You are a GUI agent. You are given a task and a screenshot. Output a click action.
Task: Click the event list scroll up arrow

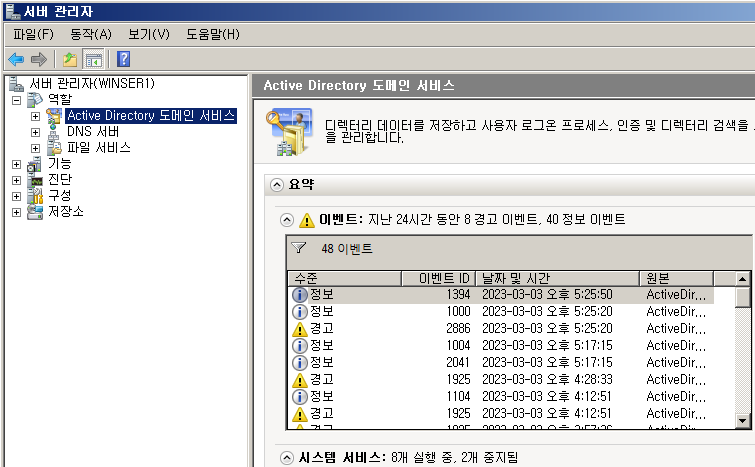[x=742, y=279]
